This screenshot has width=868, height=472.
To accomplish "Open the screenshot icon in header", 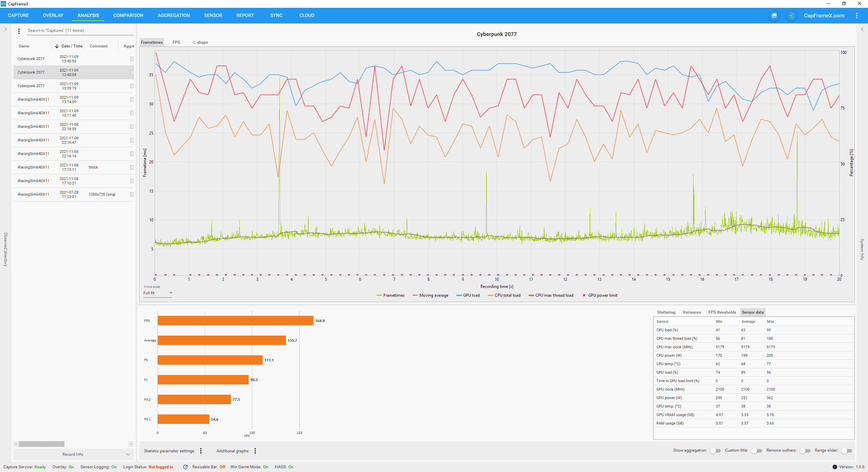I will 774,16.
